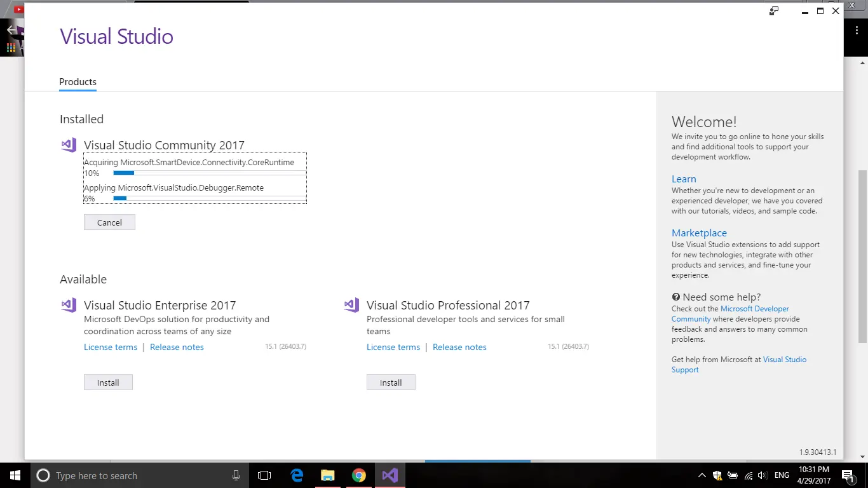Click Enterprise version text '15.1 (26403.7)'
Screen dimensions: 868x488
click(285, 347)
